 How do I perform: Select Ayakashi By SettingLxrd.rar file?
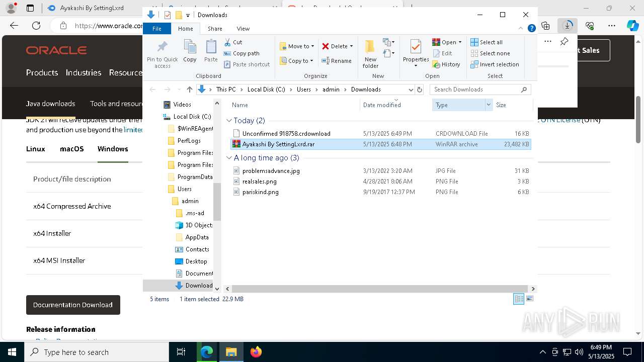pos(380,144)
